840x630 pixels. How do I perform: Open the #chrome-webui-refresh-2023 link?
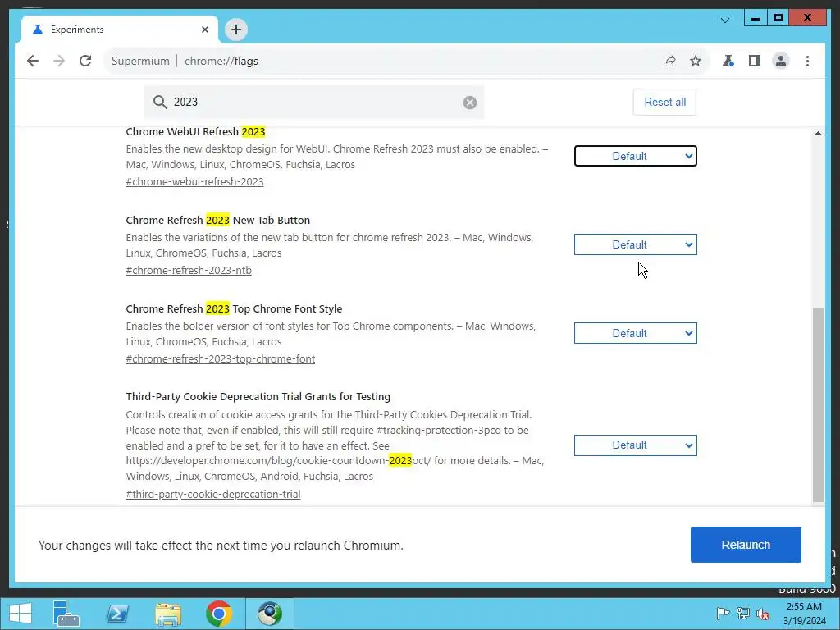(x=194, y=181)
